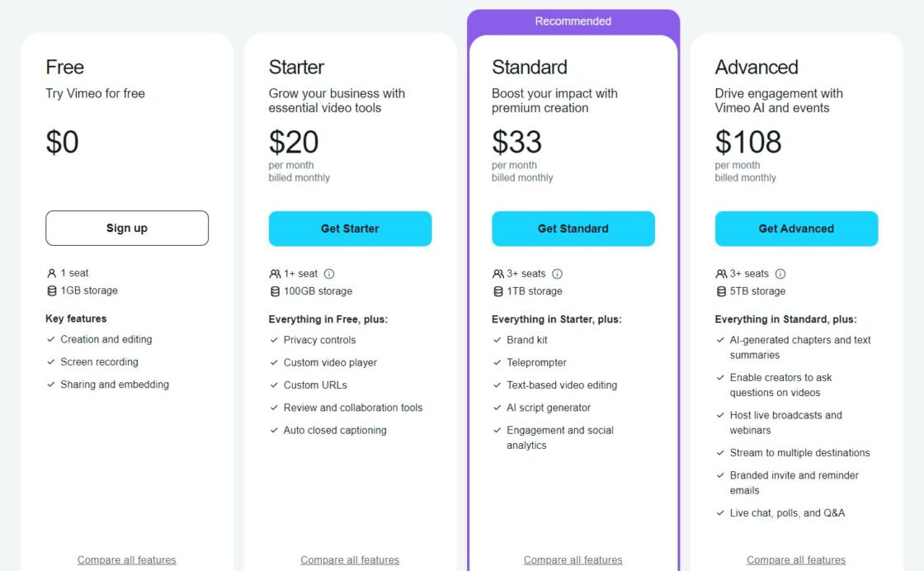Viewport: 924px width, 571px height.
Task: Click the storage icon under Standard's 1TB storage
Action: (x=497, y=290)
